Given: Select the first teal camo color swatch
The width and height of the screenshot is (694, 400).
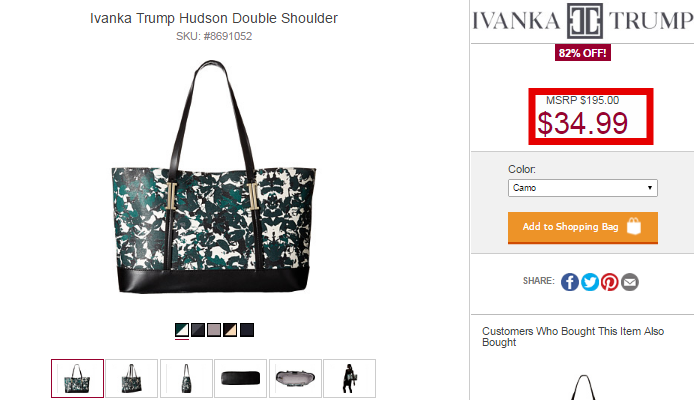Looking at the screenshot, I should click(x=182, y=330).
